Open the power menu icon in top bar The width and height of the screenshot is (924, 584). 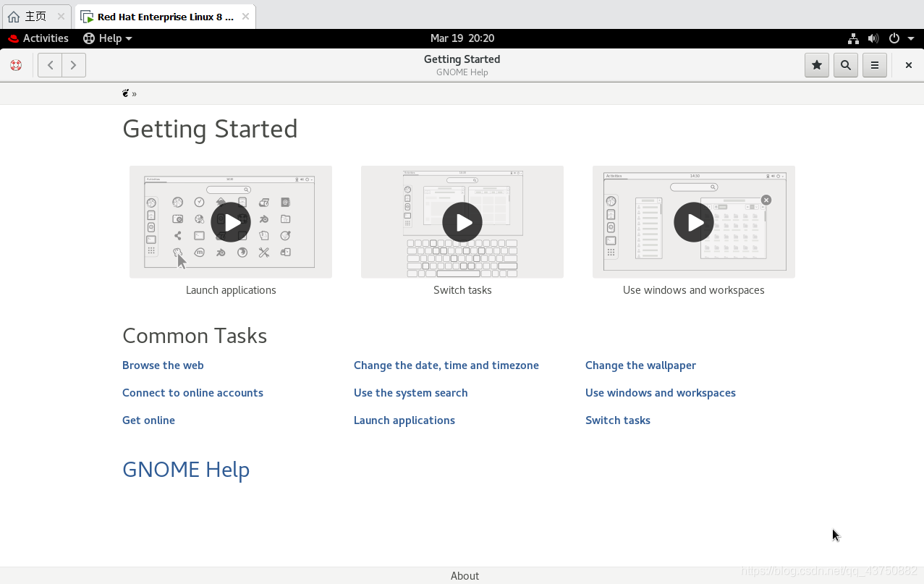pos(894,38)
